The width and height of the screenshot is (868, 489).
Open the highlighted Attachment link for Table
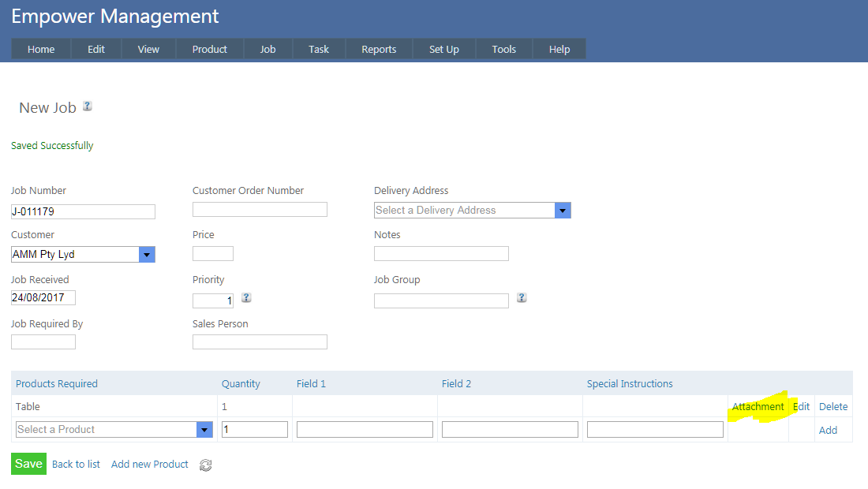click(758, 406)
